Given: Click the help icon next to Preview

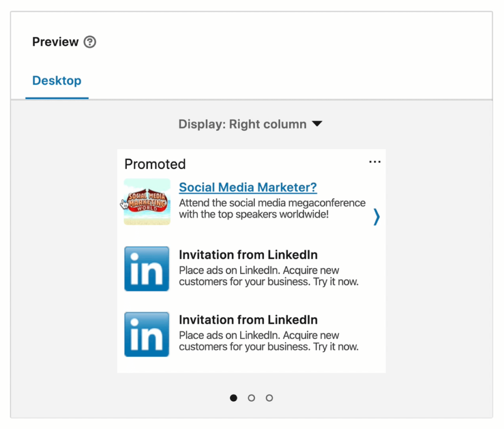Looking at the screenshot, I should (x=90, y=42).
